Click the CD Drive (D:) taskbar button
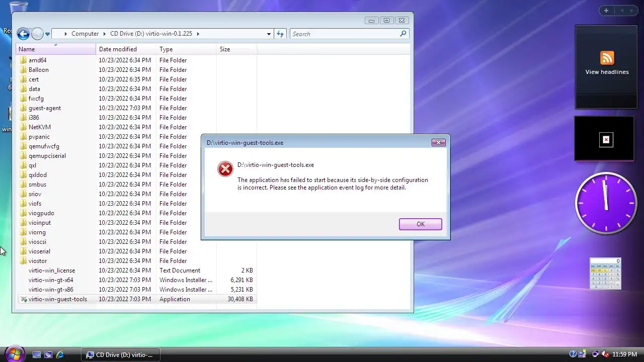644x362 pixels. [121, 354]
